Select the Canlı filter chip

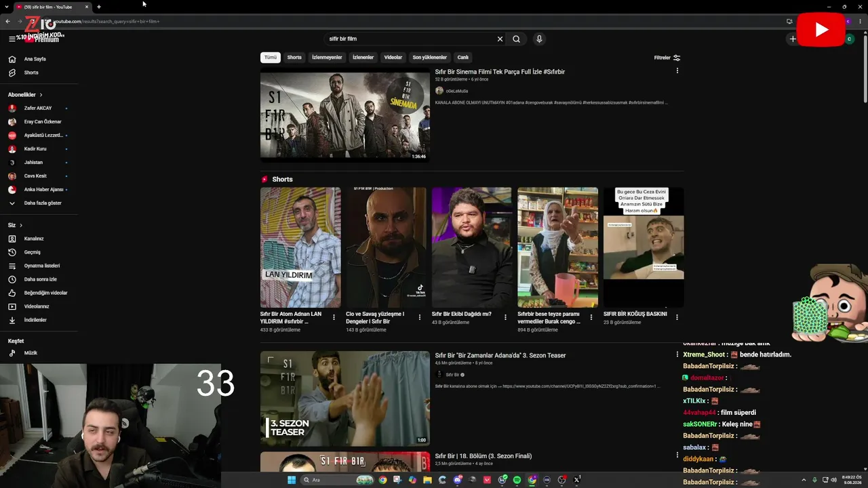[x=463, y=58]
